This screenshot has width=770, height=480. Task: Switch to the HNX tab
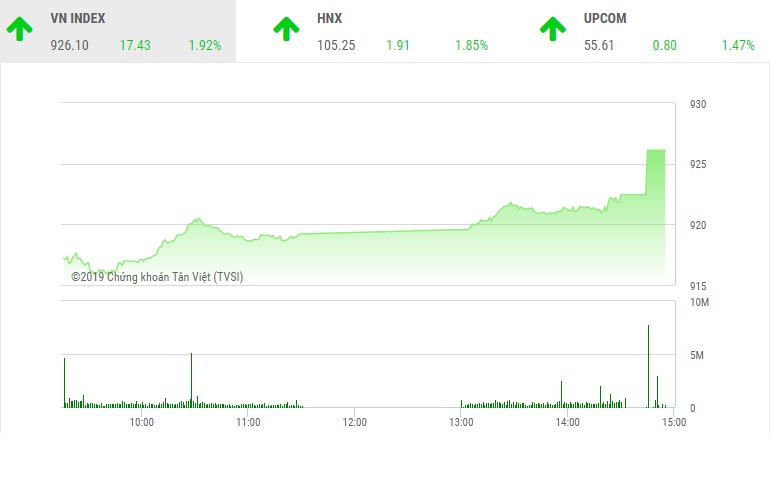[385, 31]
